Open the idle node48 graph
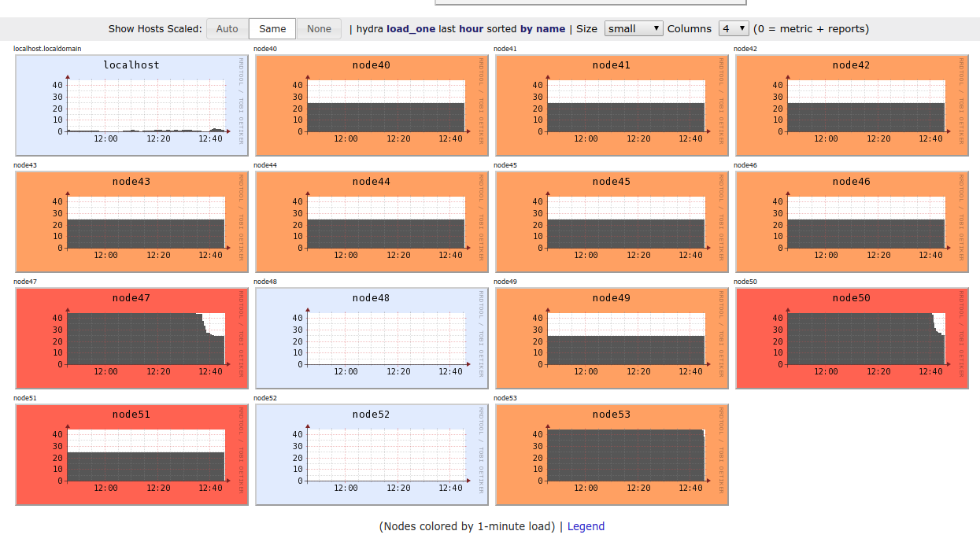The height and width of the screenshot is (542, 980). pos(372,339)
